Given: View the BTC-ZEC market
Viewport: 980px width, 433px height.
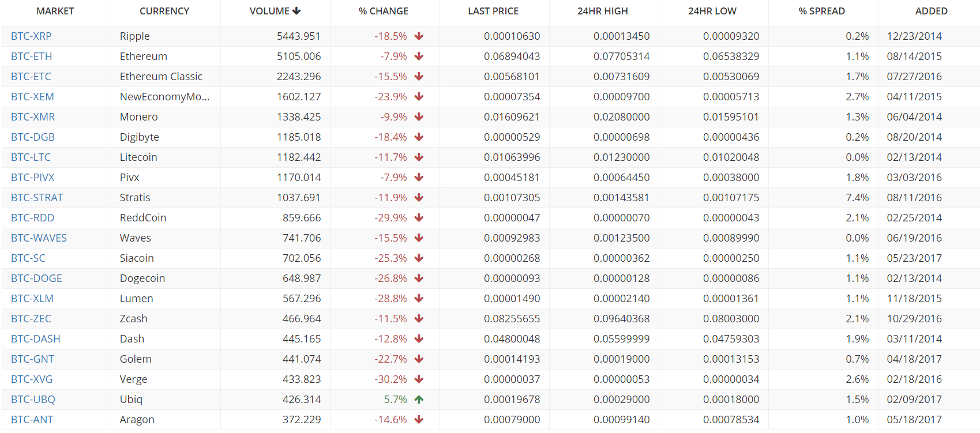Looking at the screenshot, I should [31, 319].
